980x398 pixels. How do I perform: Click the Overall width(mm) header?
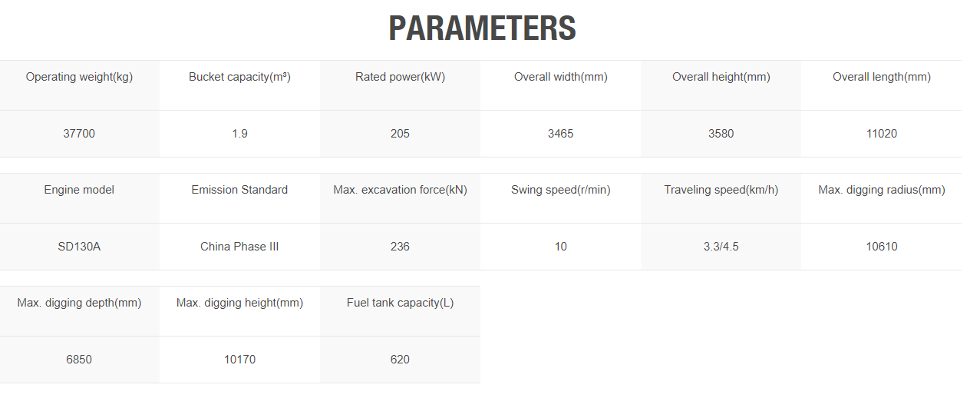(560, 77)
